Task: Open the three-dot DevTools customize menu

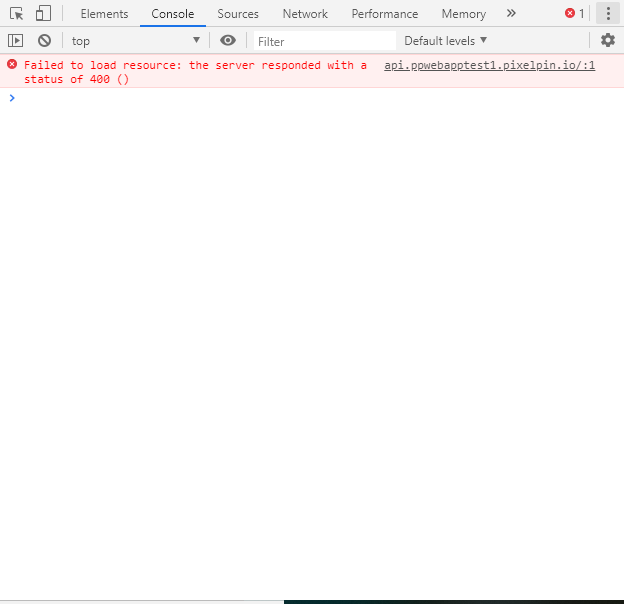Action: click(608, 14)
